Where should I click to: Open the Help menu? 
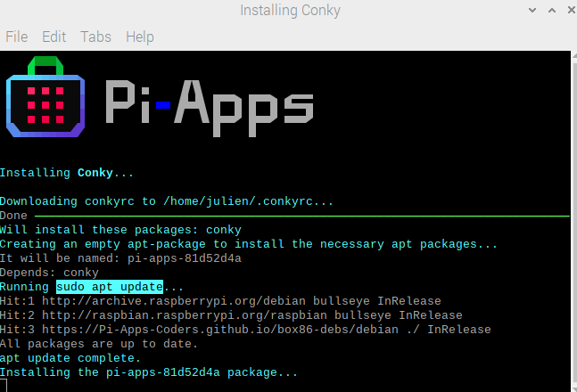140,37
